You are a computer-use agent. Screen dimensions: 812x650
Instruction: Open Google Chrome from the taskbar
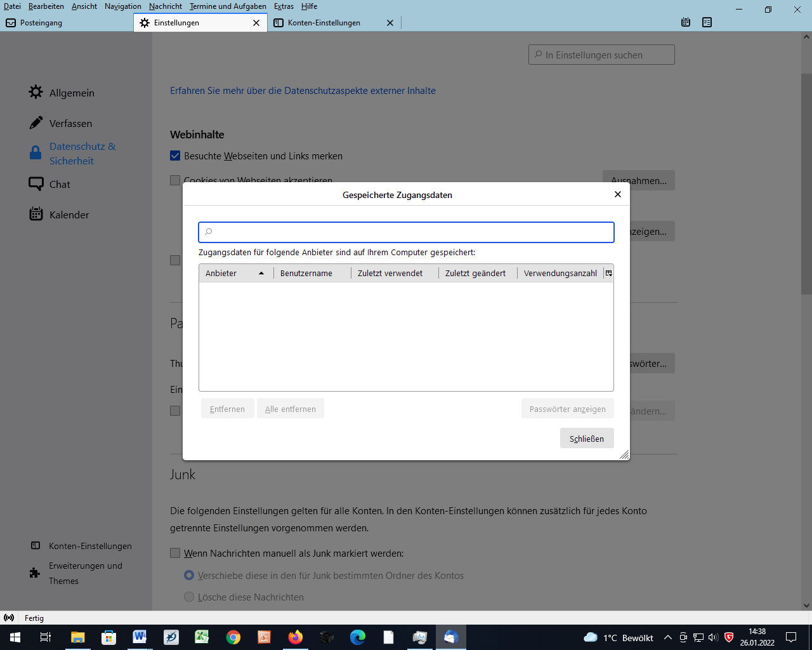click(x=233, y=637)
